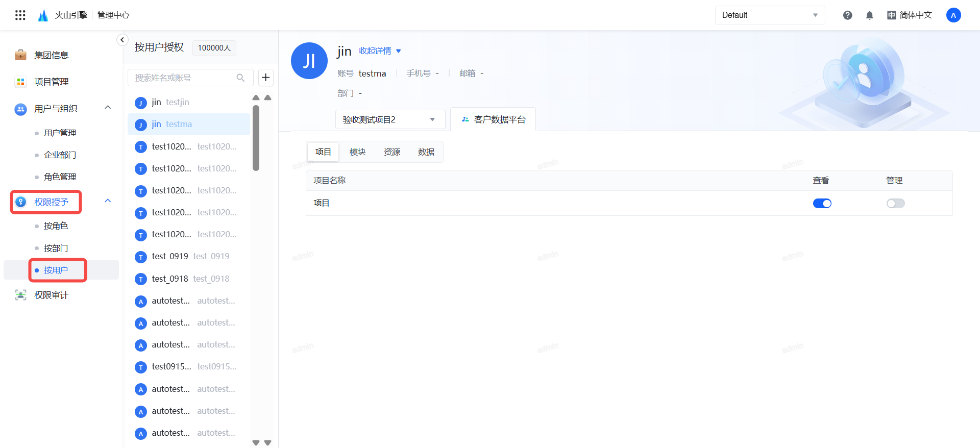Click the plus button to add a user
The width and height of the screenshot is (980, 448).
(x=265, y=78)
